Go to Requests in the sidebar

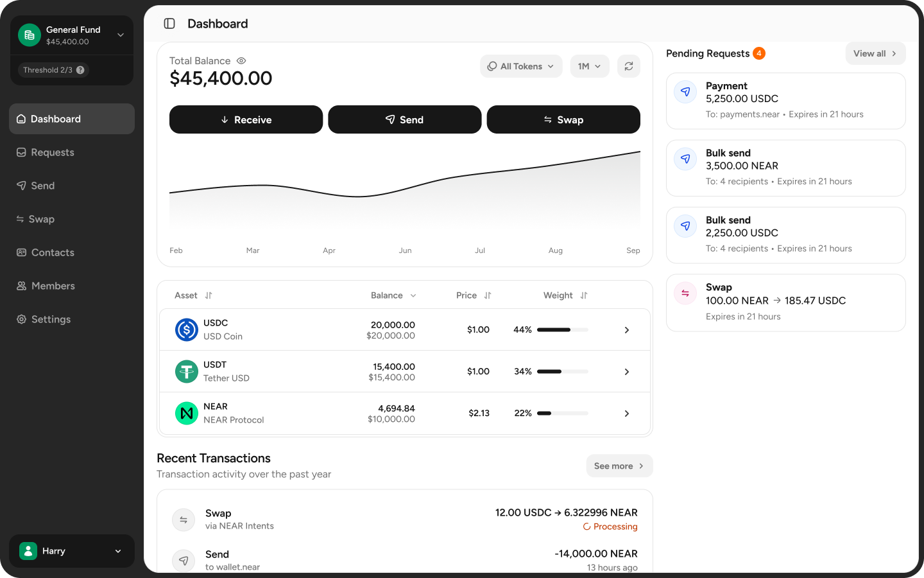pyautogui.click(x=72, y=152)
